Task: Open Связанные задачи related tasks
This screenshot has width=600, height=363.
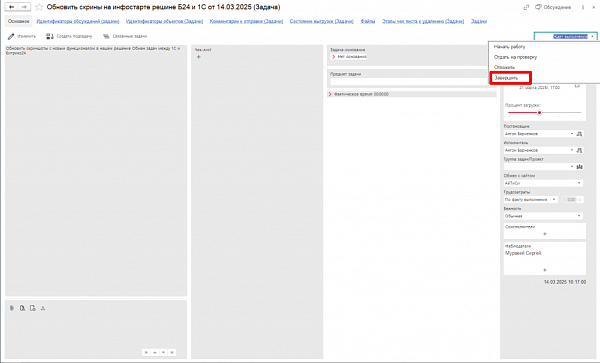Action: click(x=125, y=36)
